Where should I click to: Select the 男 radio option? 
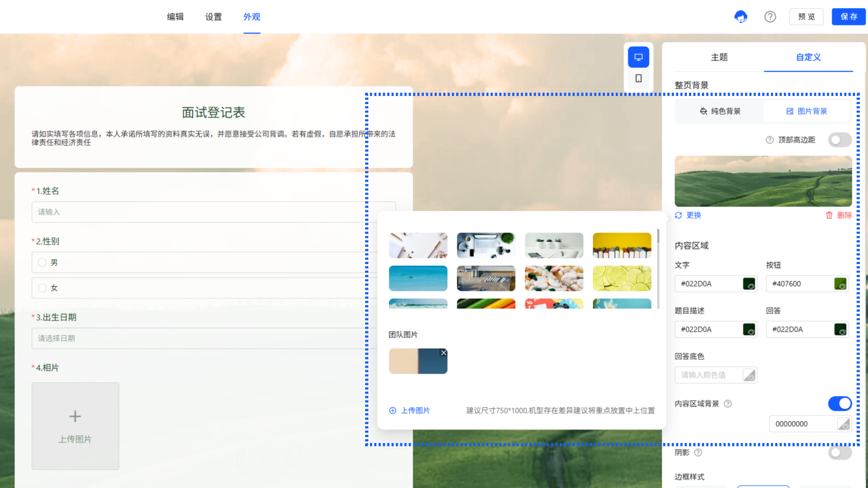point(42,262)
